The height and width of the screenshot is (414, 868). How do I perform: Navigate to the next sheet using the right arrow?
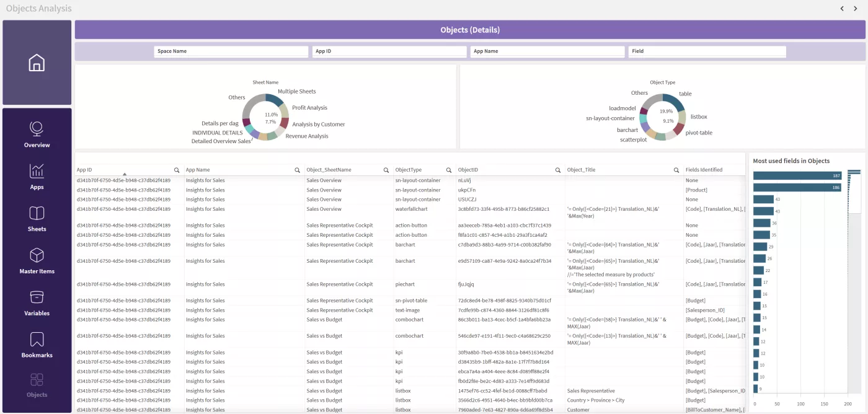pyautogui.click(x=856, y=8)
